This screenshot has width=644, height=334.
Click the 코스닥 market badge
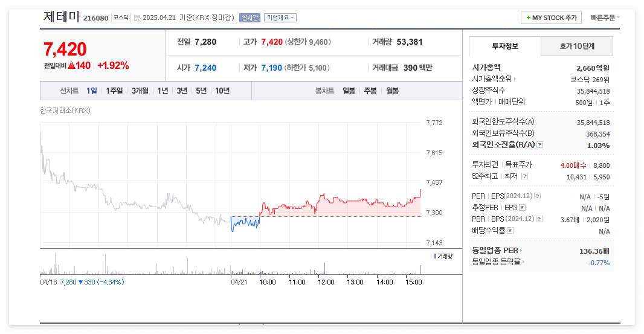[121, 18]
